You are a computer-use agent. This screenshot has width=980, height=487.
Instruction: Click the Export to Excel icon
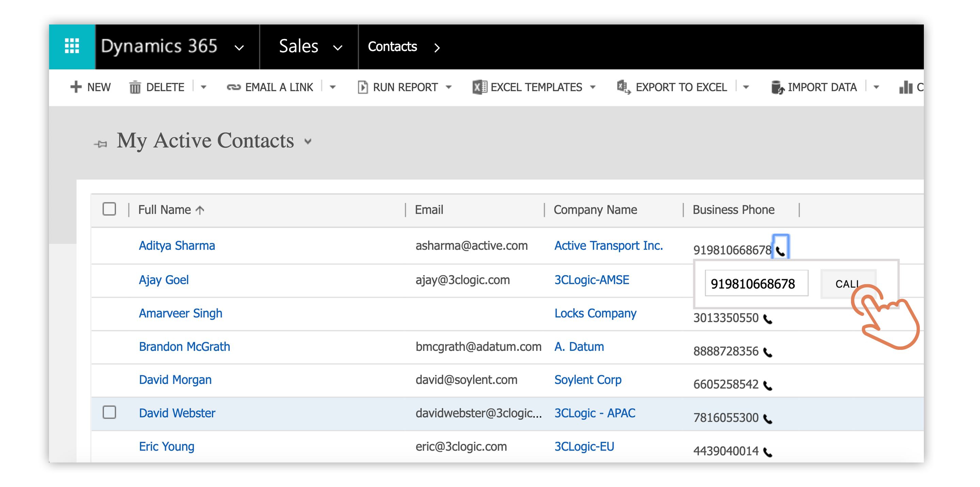point(623,87)
